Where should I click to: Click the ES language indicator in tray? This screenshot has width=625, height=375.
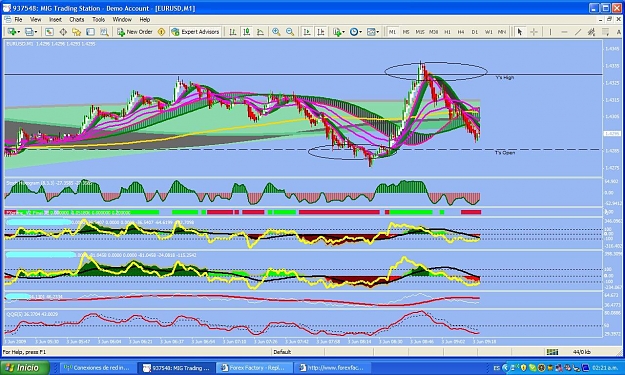click(x=497, y=368)
